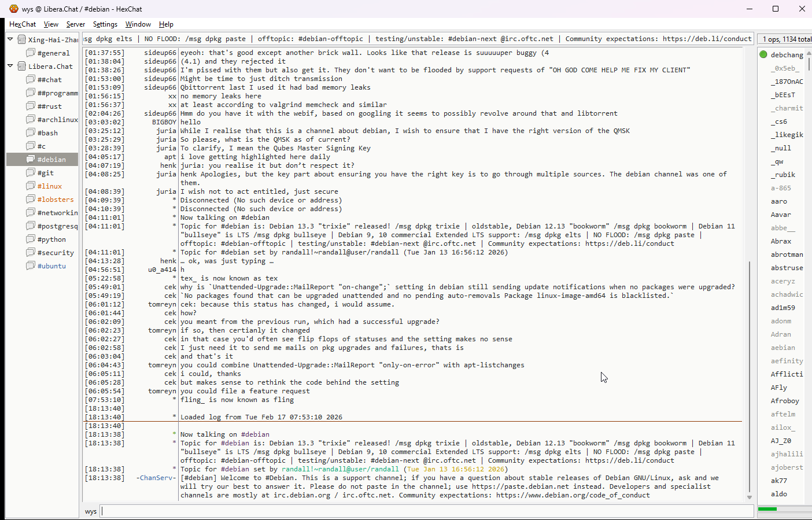Click the user list scroll up arrow
Viewport: 812px width, 520px height.
pos(809,53)
